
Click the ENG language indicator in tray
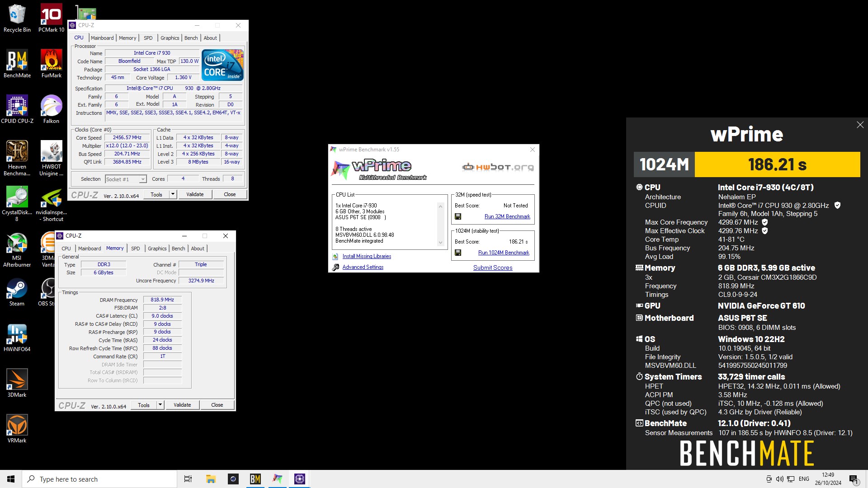(804, 479)
